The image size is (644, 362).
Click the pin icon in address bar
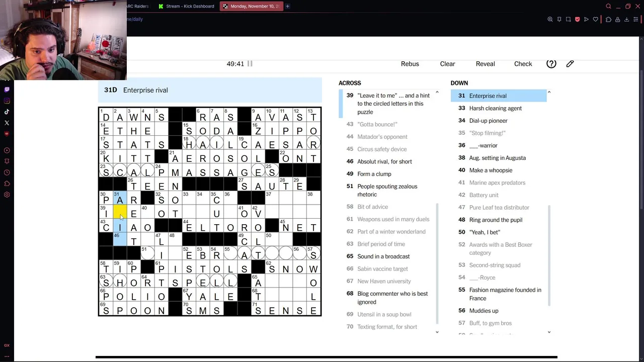(559, 19)
